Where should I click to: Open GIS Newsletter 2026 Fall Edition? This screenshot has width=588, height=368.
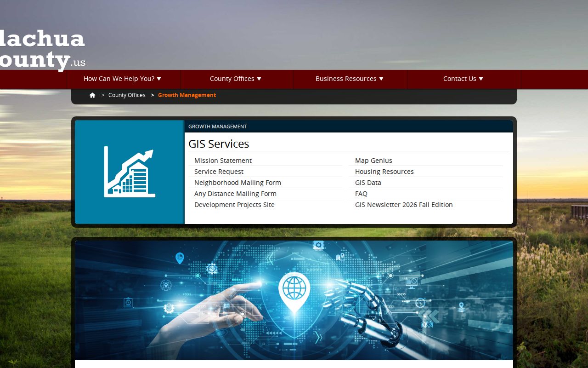pyautogui.click(x=404, y=205)
